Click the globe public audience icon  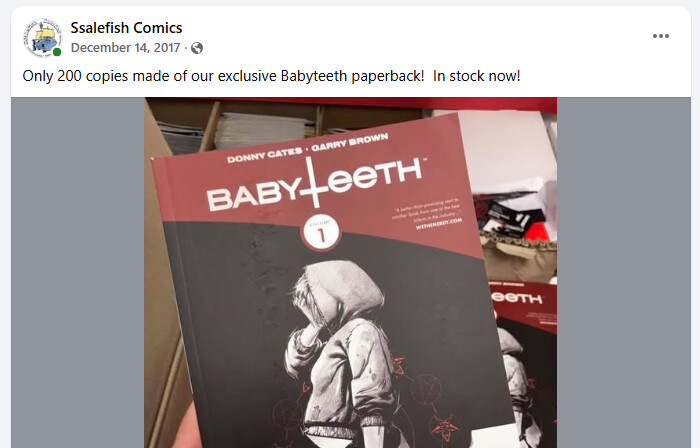click(197, 48)
